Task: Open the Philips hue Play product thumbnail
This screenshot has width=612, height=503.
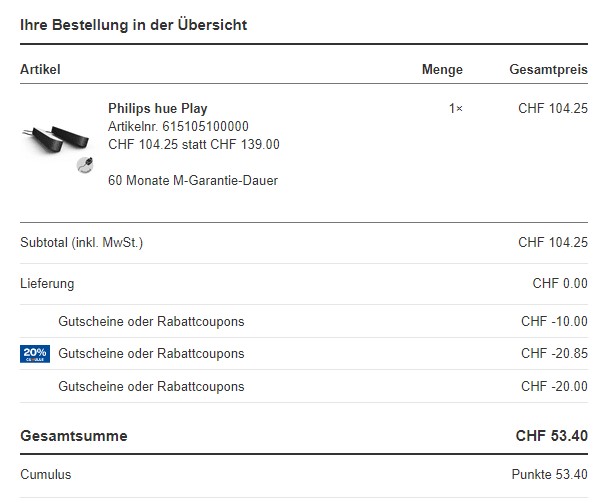Action: pyautogui.click(x=55, y=141)
